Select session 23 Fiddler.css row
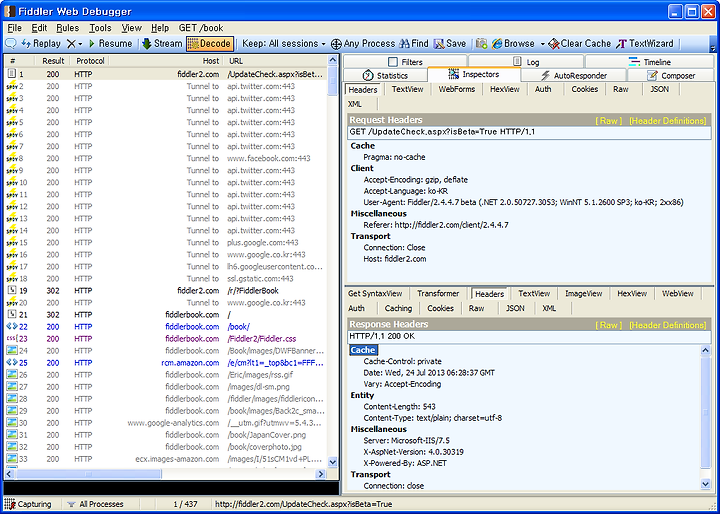This screenshot has height=514, width=720. (166, 339)
